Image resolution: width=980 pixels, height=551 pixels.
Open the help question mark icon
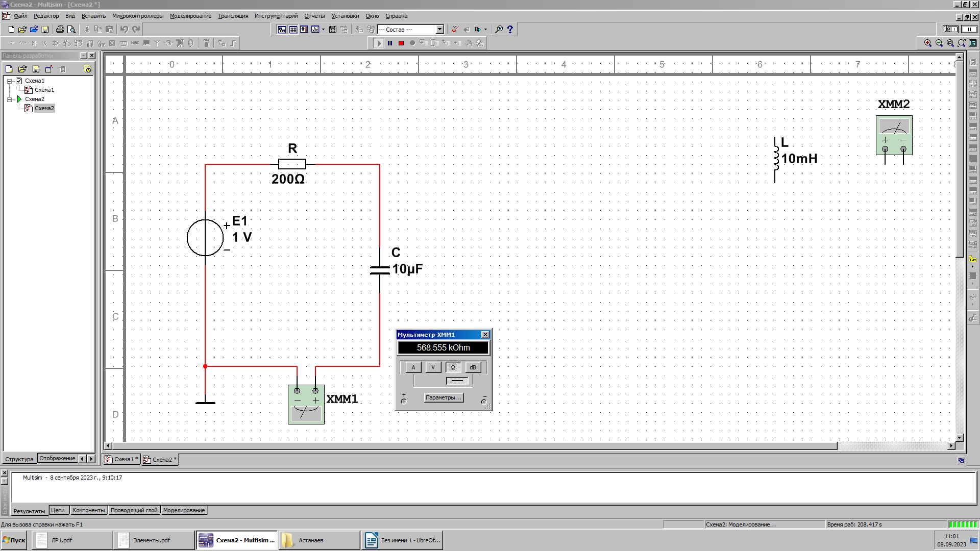click(x=510, y=30)
